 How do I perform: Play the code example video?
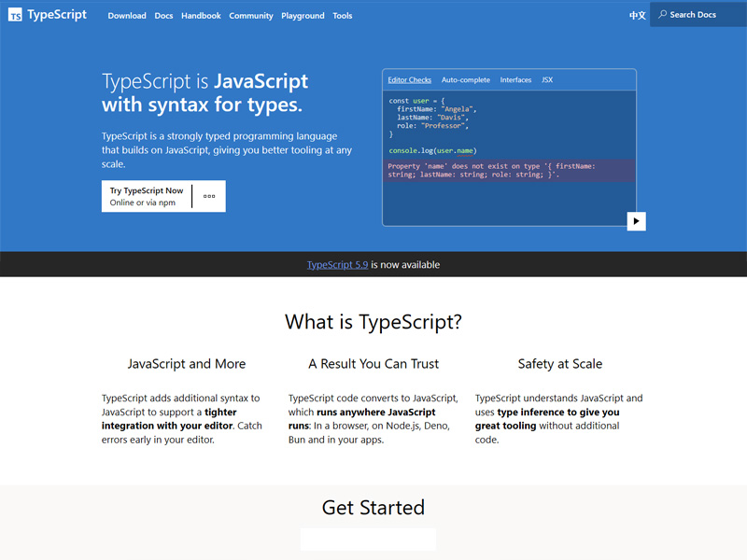point(636,221)
